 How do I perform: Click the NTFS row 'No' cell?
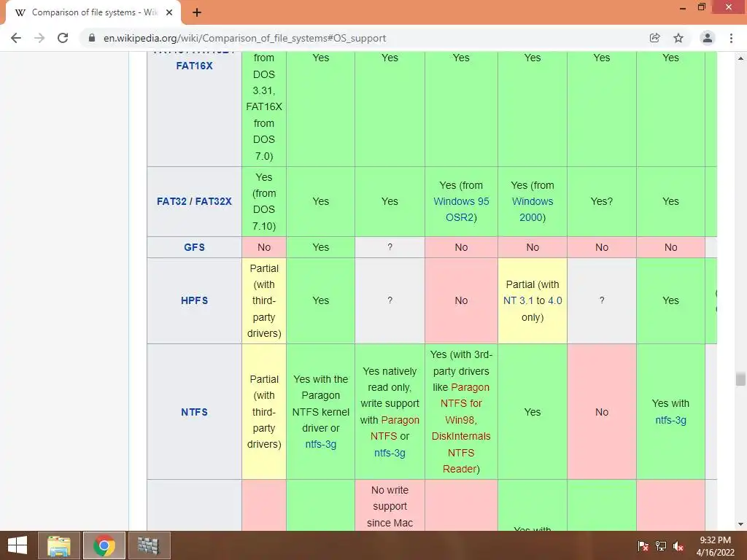pos(602,412)
